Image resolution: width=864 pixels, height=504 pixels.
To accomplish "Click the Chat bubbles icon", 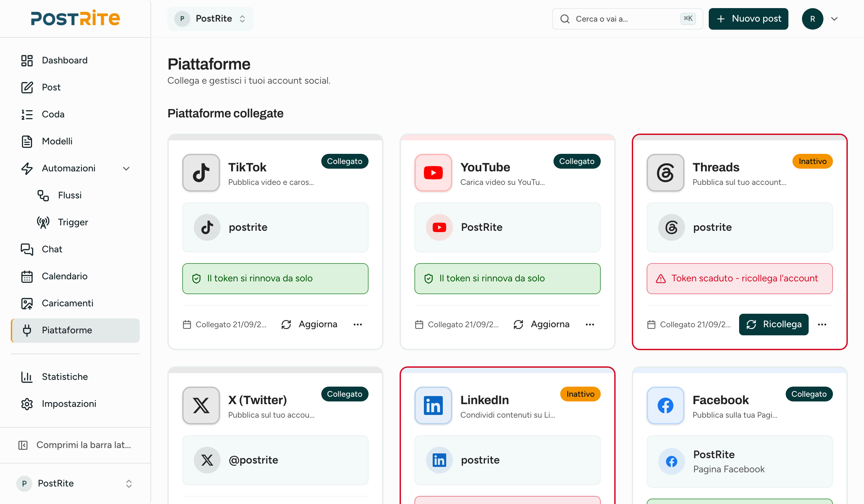I will [x=27, y=249].
